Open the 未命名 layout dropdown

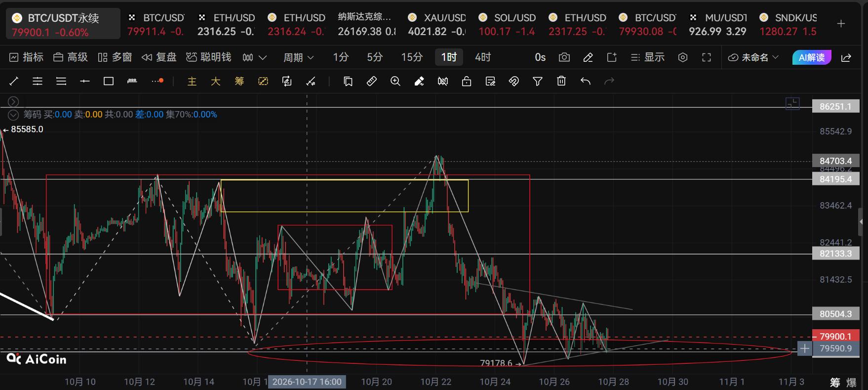(753, 57)
